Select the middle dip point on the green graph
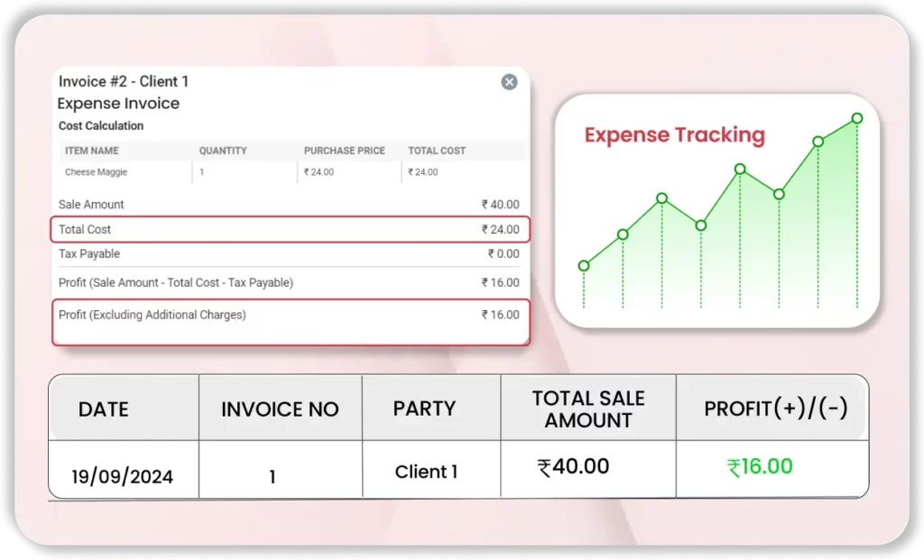The image size is (924, 560). pyautogui.click(x=700, y=225)
